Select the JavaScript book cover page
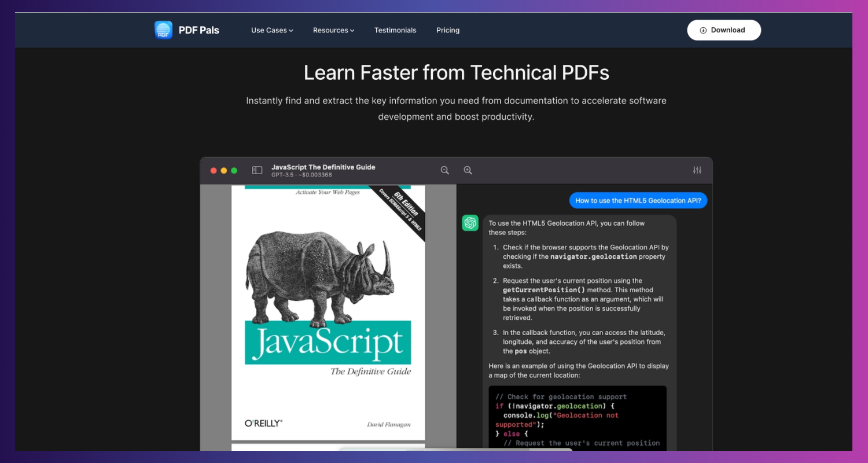 tap(328, 313)
